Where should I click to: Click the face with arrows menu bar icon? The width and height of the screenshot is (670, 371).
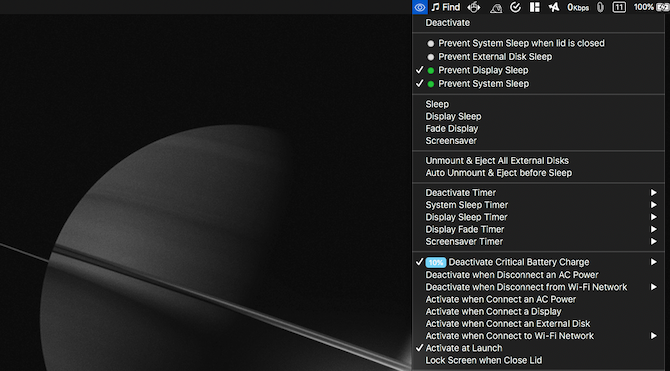[473, 7]
